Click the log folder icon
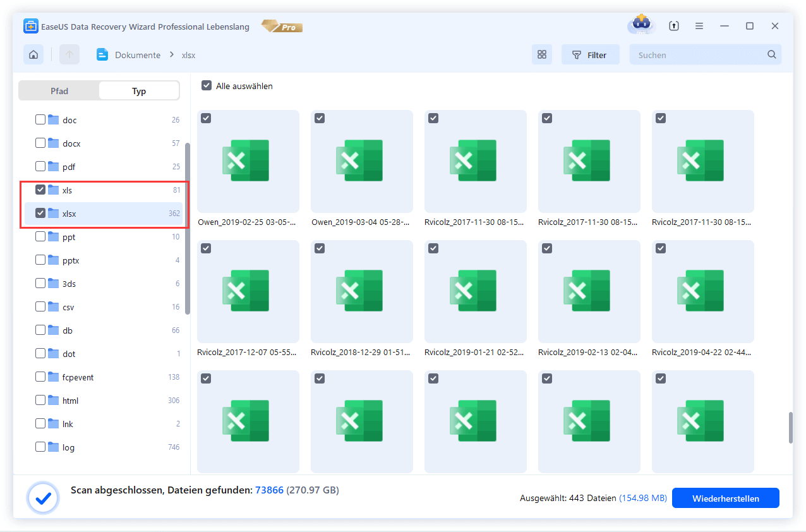 click(53, 447)
